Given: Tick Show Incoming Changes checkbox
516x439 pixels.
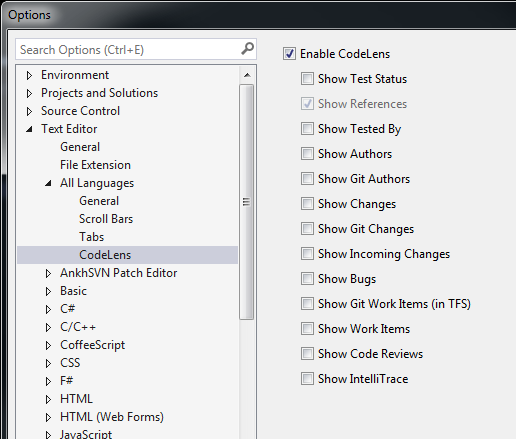Looking at the screenshot, I should [307, 254].
